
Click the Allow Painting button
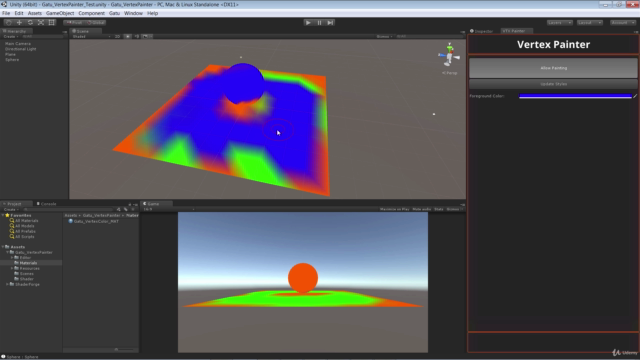coord(553,68)
